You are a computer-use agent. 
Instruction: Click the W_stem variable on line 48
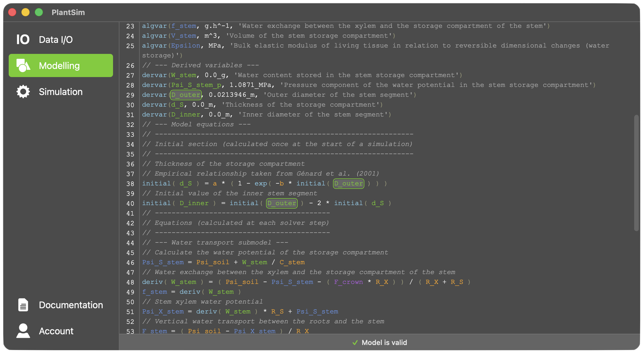point(183,282)
